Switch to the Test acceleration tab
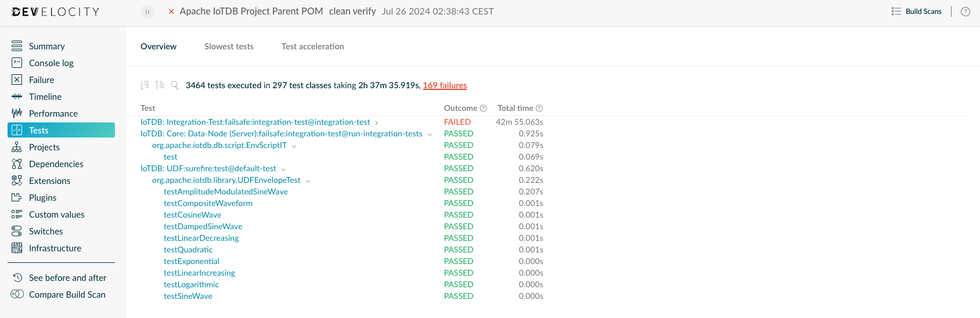 click(x=312, y=46)
